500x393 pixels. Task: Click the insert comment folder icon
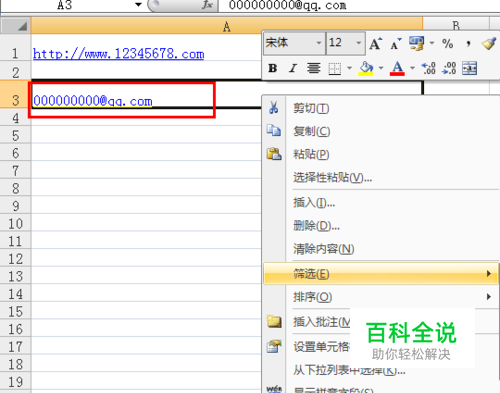tap(274, 321)
